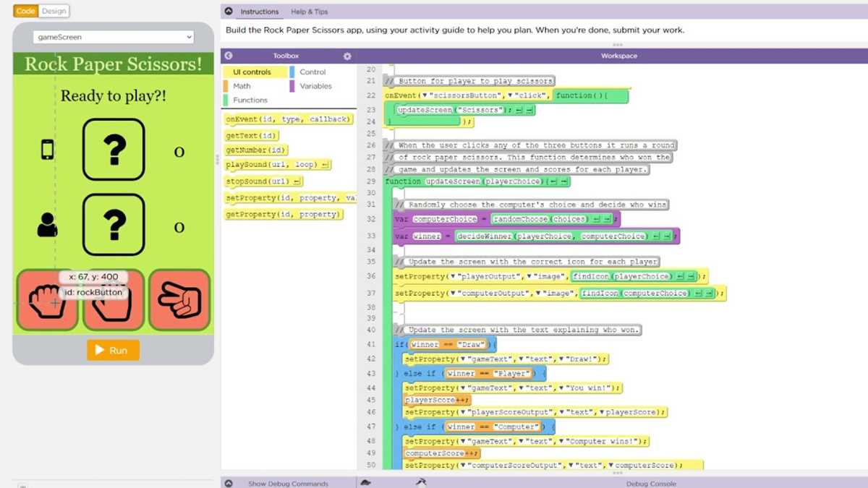Click the Rock Paper Scissors! title banner
This screenshot has width=868, height=488.
[x=114, y=64]
